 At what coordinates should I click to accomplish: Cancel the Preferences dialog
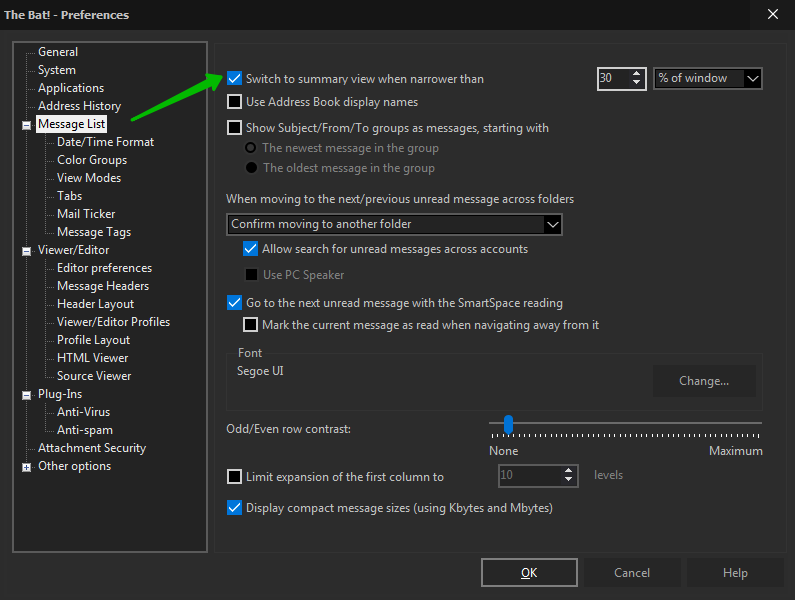point(632,573)
